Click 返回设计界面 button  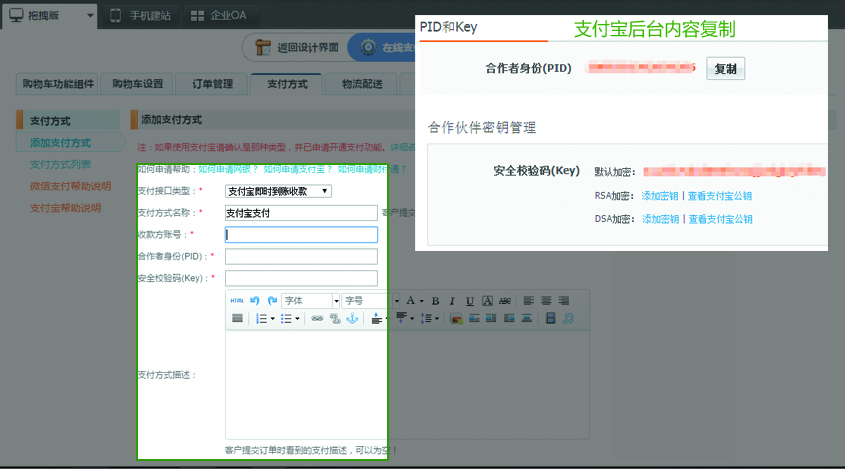295,47
